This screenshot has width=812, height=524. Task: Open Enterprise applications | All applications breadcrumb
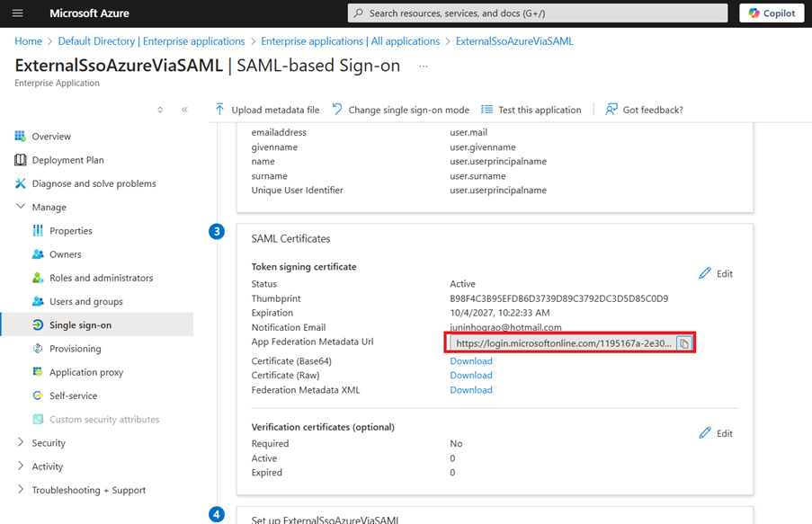pyautogui.click(x=350, y=41)
